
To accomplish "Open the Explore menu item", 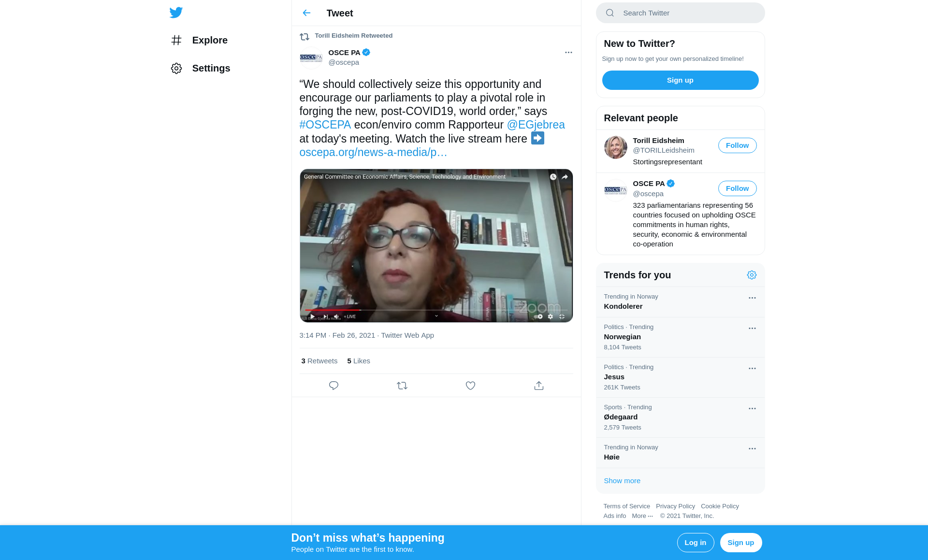I will 199,40.
